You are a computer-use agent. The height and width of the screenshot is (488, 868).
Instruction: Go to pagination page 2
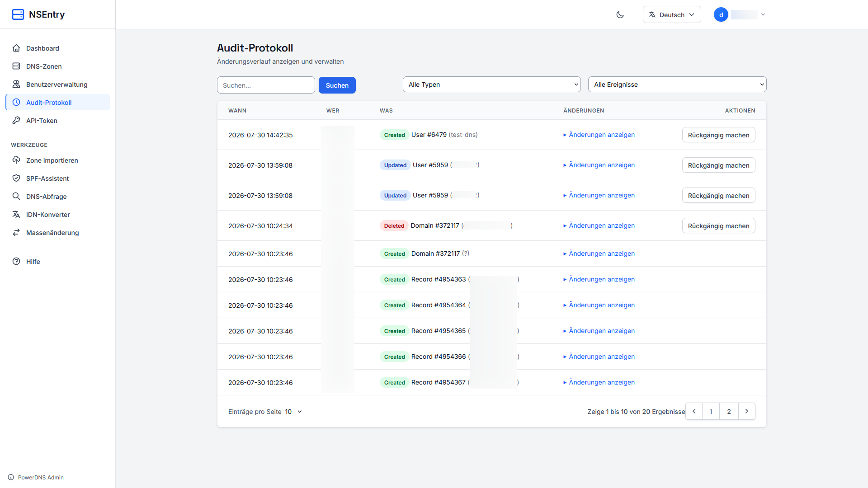[x=729, y=411]
